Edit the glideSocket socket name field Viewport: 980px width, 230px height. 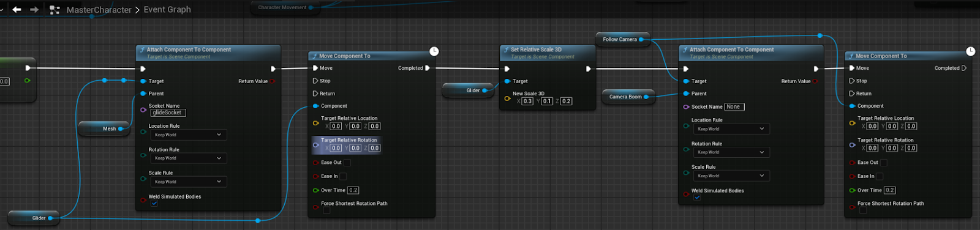(x=168, y=113)
